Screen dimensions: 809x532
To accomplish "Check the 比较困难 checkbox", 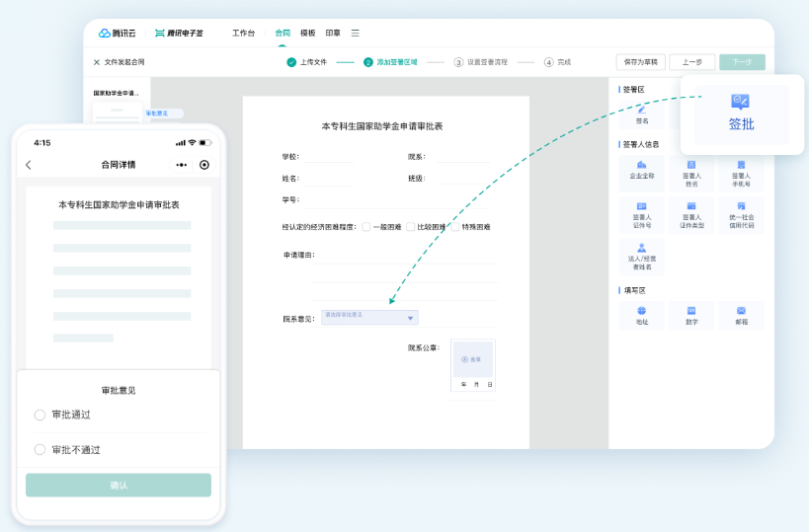I will [x=411, y=227].
